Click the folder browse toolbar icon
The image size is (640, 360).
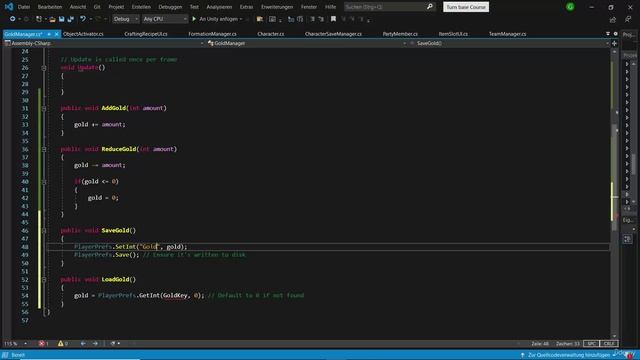260,19
